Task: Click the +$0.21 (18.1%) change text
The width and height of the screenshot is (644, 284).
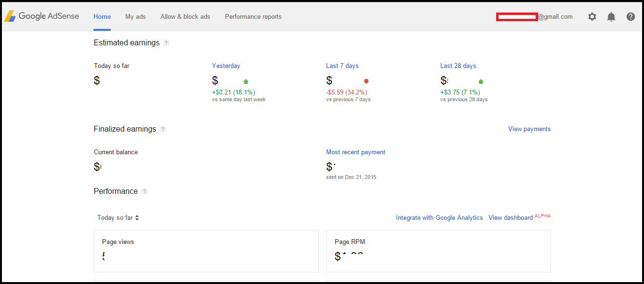Action: tap(234, 92)
